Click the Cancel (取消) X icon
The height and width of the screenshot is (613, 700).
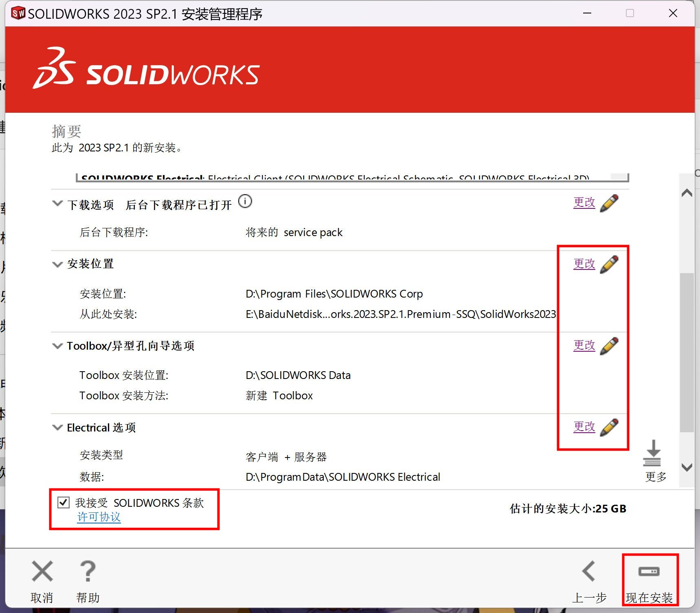42,571
